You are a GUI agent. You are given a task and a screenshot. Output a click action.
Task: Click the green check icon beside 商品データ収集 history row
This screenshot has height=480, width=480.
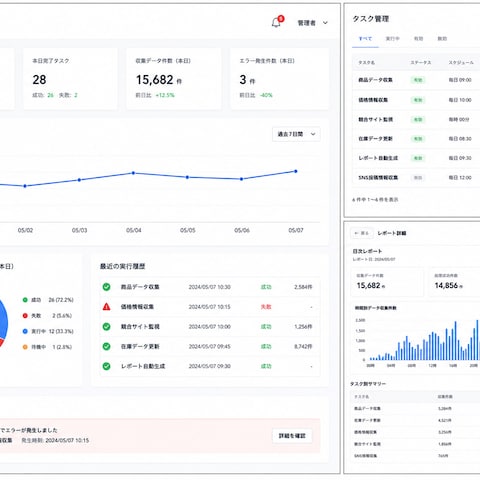coord(106,287)
